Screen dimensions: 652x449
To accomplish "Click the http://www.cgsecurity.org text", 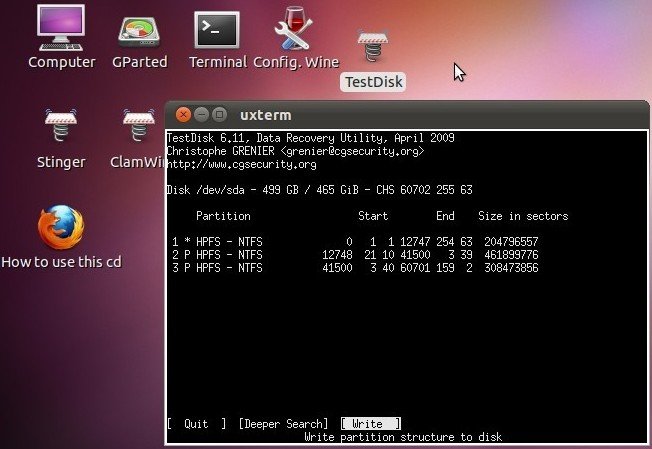I will pyautogui.click(x=242, y=164).
